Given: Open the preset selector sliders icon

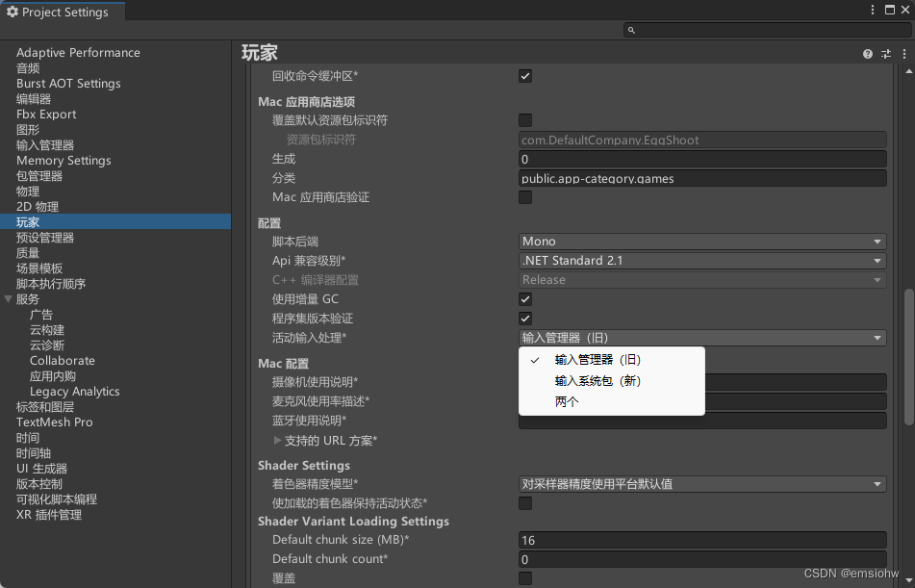Looking at the screenshot, I should coord(886,54).
